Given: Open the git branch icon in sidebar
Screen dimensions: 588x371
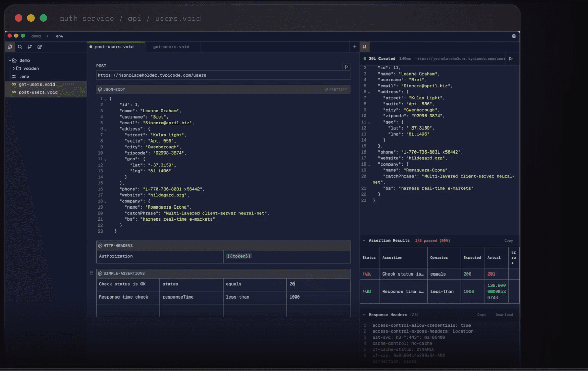Looking at the screenshot, I should tap(30, 47).
